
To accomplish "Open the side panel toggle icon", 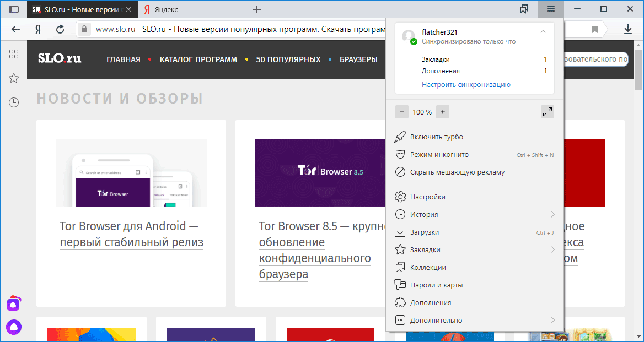I will click(14, 9).
